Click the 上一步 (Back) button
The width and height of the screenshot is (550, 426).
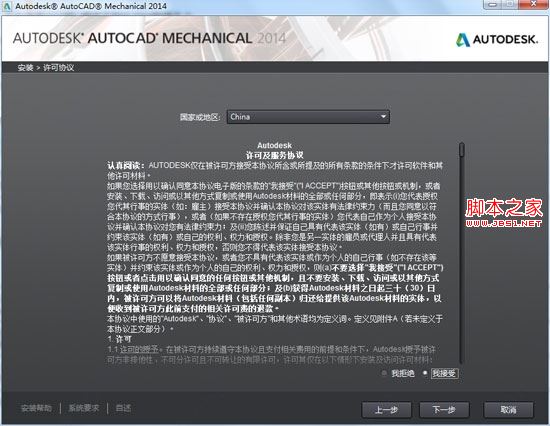(386, 410)
